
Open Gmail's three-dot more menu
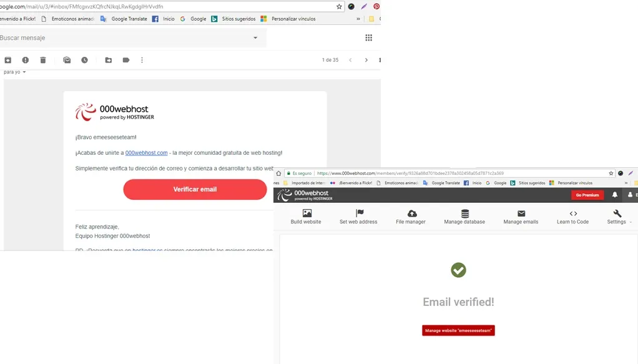click(x=142, y=60)
